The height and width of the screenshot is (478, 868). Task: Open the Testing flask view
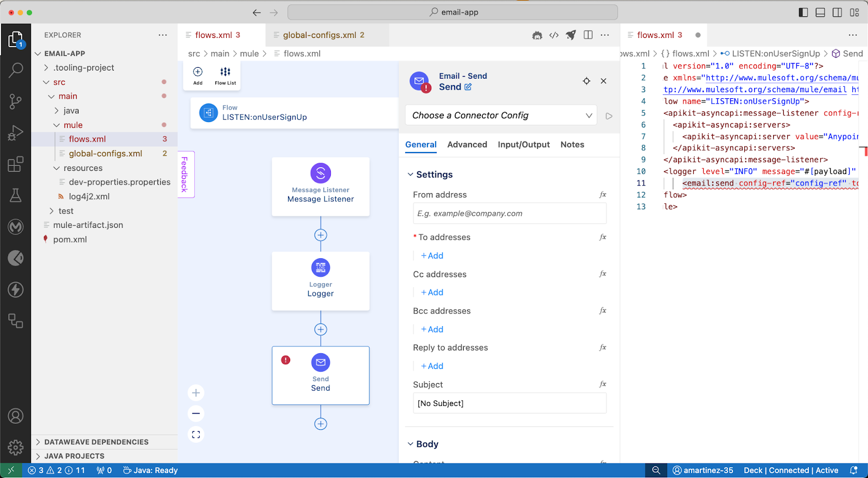pos(16,195)
